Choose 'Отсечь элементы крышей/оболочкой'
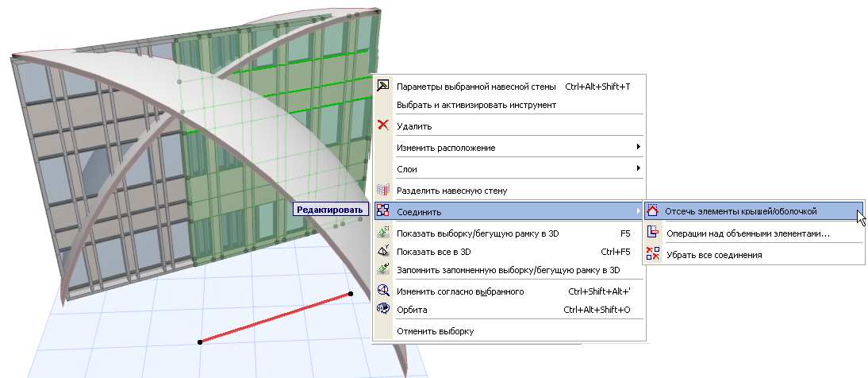 [754, 210]
